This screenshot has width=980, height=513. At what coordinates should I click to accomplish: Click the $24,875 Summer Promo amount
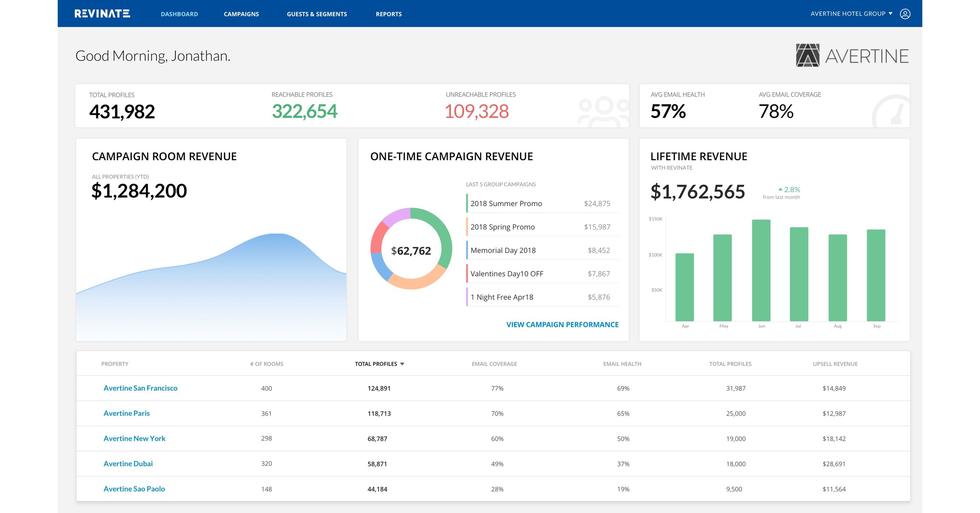click(x=597, y=204)
